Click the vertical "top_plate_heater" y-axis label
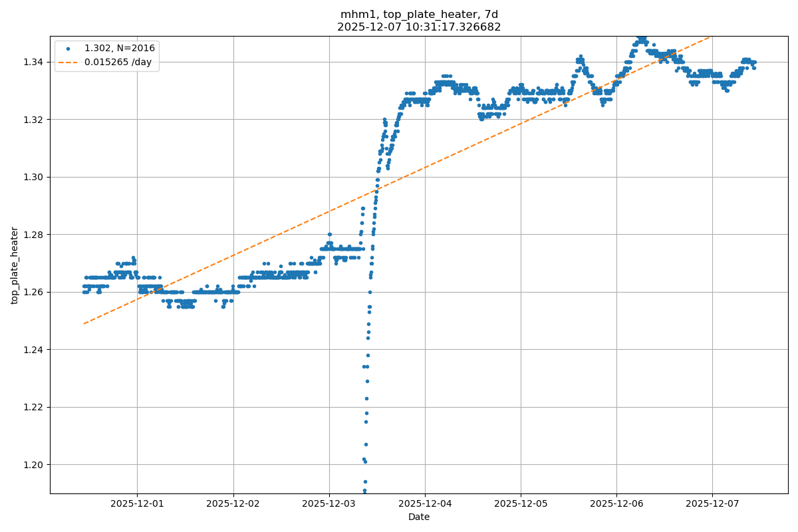 (15, 265)
